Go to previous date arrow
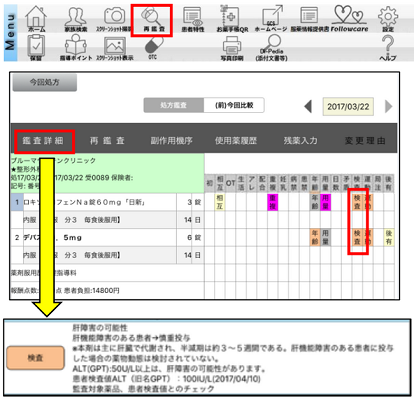Viewport: 414px width, 400px height. [x=308, y=107]
